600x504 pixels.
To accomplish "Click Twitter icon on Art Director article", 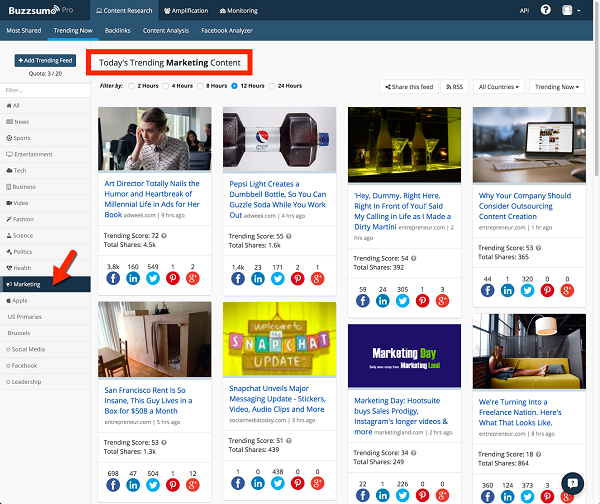I will click(x=153, y=278).
